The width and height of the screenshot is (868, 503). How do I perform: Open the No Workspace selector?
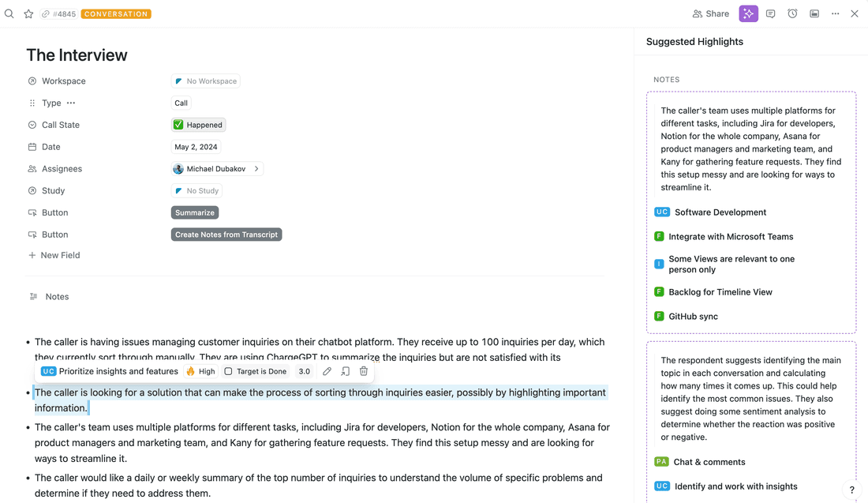[205, 81]
